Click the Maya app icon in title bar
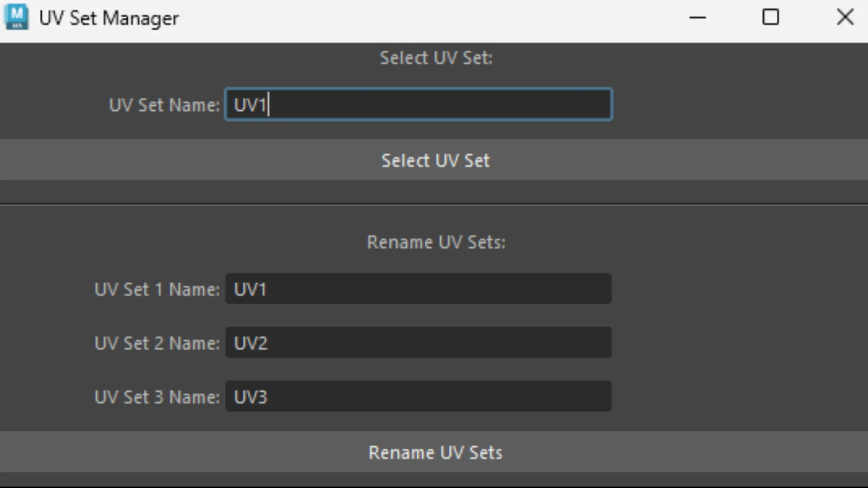 (17, 17)
